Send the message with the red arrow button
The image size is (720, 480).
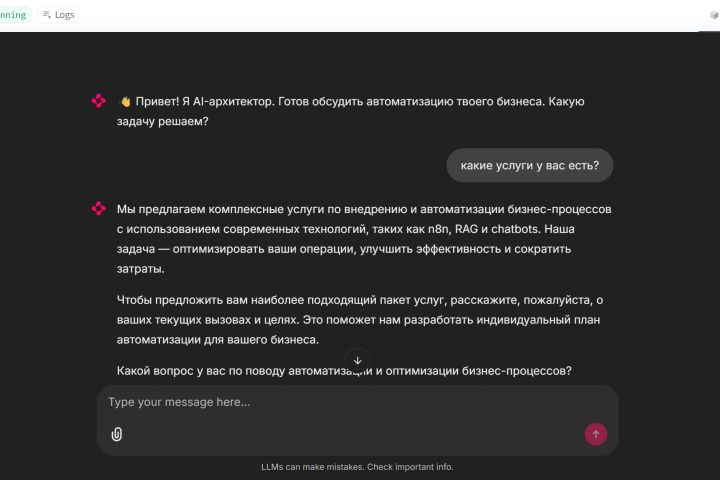click(x=596, y=434)
